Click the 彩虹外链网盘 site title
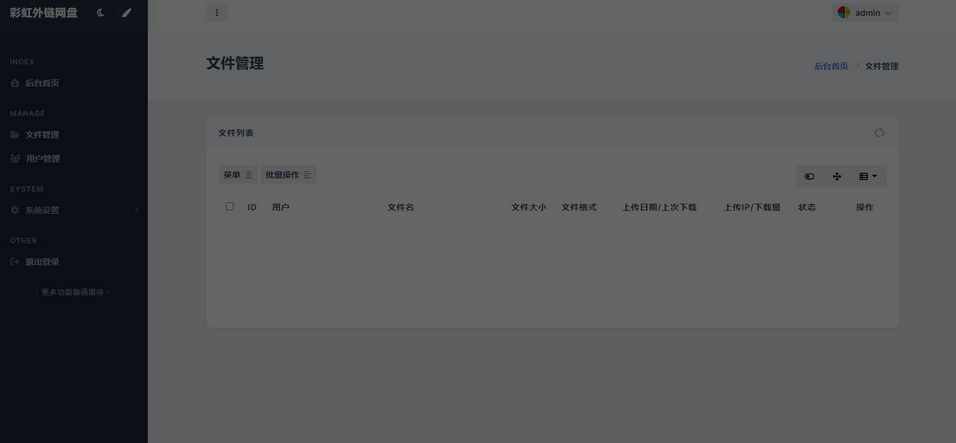This screenshot has height=443, width=956. coord(43,13)
